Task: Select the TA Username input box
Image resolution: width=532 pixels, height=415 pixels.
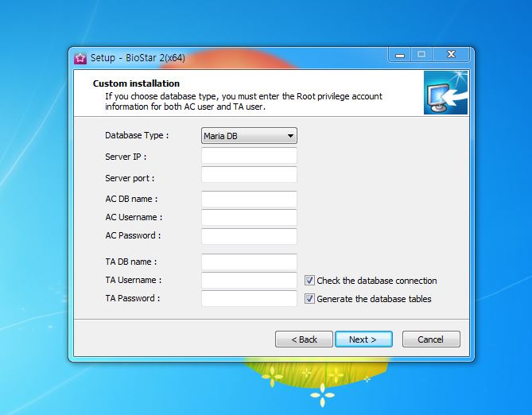Action: tap(249, 281)
